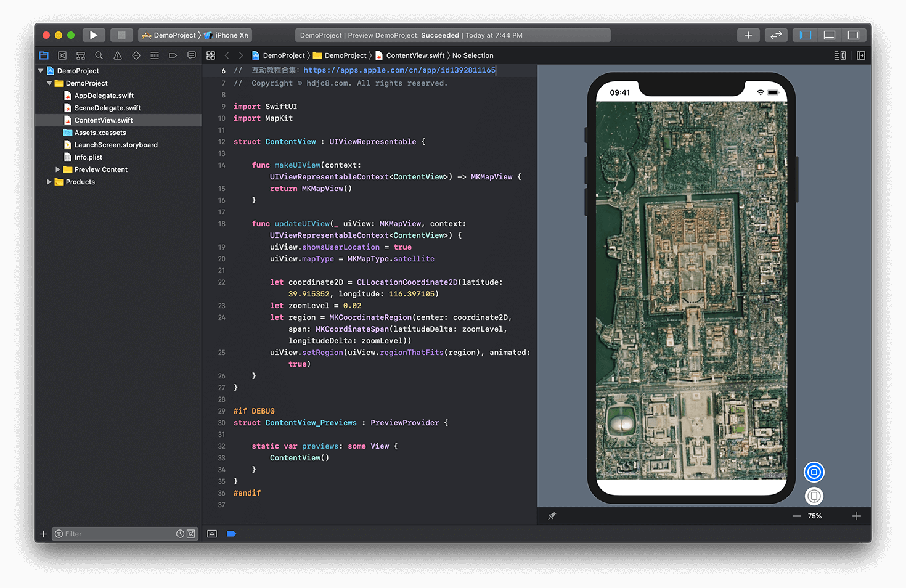The width and height of the screenshot is (906, 588).
Task: Click the No Selection breadcrumb
Action: coord(473,55)
